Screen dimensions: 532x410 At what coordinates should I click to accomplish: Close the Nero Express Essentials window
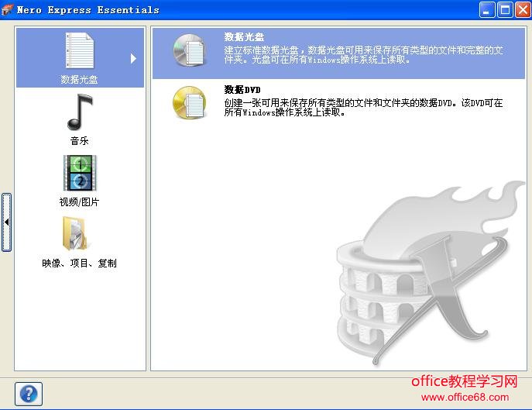523,9
